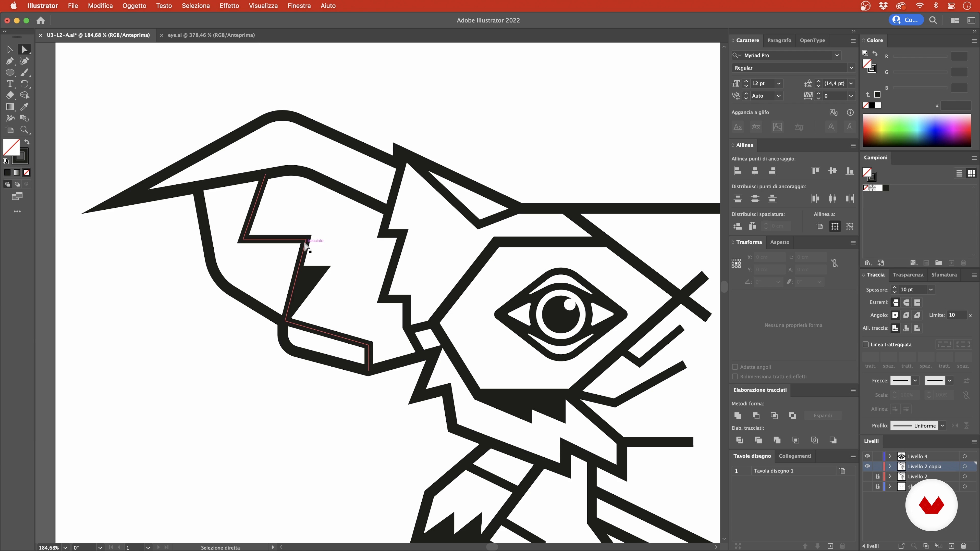This screenshot has width=980, height=551.
Task: Open the Finestra menu
Action: (299, 6)
